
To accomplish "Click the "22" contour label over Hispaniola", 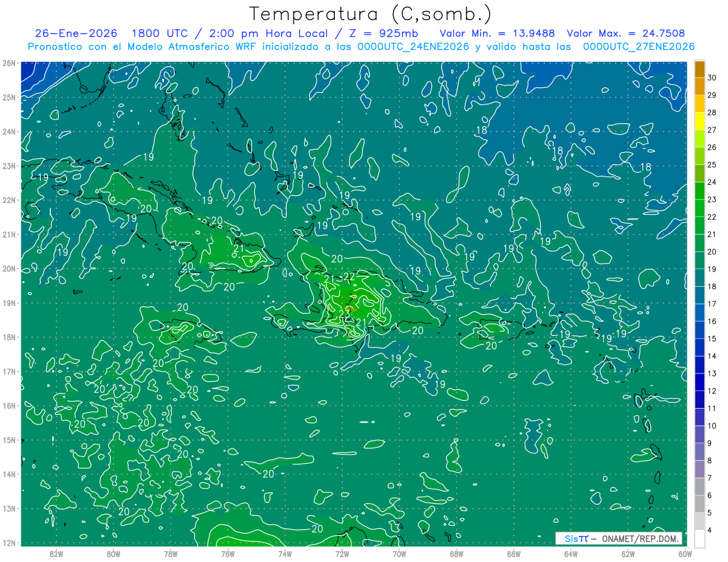I will tap(349, 276).
